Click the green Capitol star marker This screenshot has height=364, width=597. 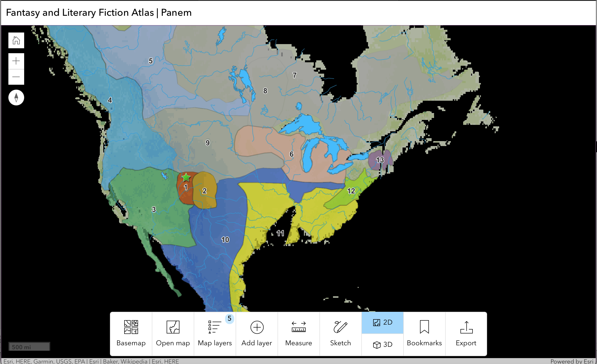(186, 177)
